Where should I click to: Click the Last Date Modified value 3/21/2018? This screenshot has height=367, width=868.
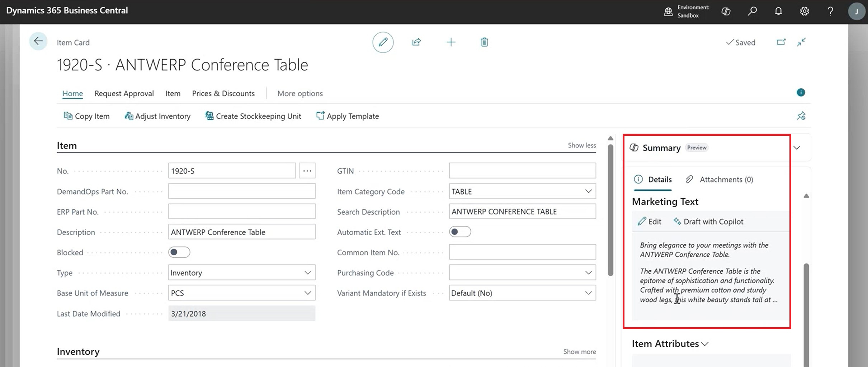coord(242,313)
